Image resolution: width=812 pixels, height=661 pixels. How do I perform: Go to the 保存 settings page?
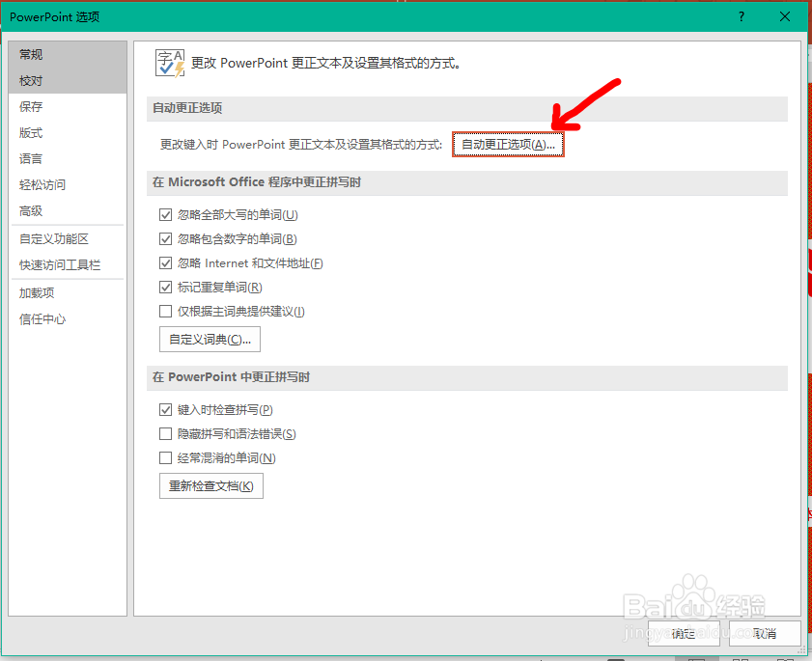pyautogui.click(x=68, y=107)
